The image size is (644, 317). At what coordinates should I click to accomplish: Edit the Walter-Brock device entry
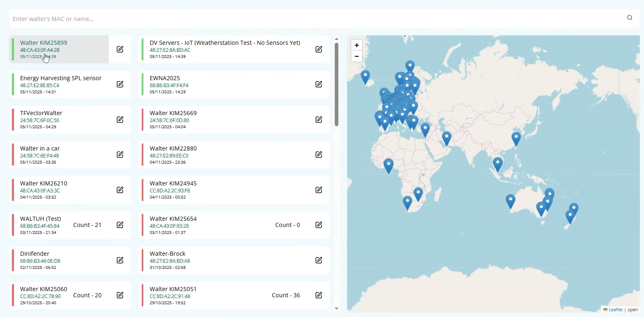click(319, 260)
